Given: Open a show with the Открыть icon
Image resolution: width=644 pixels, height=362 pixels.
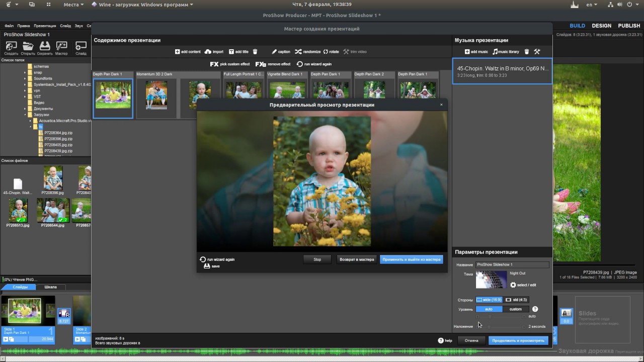Looking at the screenshot, I should (28, 46).
